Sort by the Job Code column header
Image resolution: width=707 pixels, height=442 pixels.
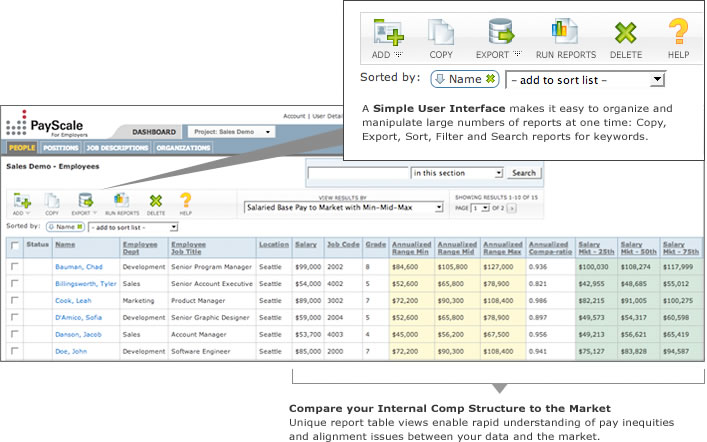click(343, 244)
